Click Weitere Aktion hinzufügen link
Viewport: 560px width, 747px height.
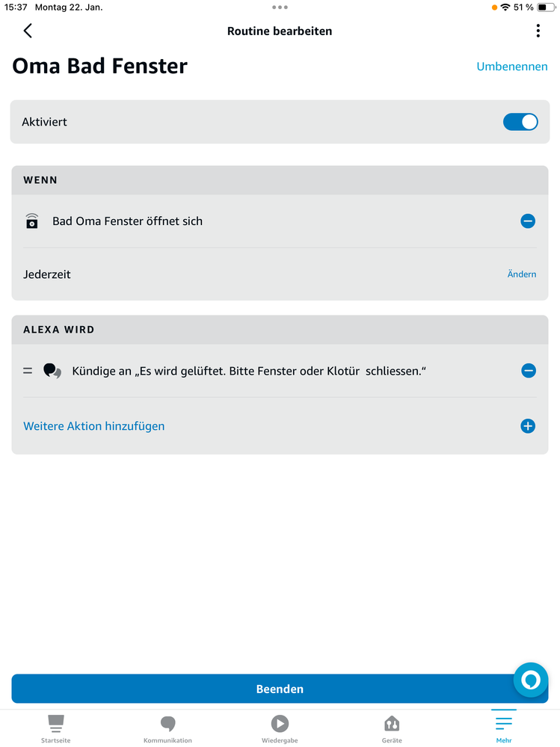(x=94, y=426)
